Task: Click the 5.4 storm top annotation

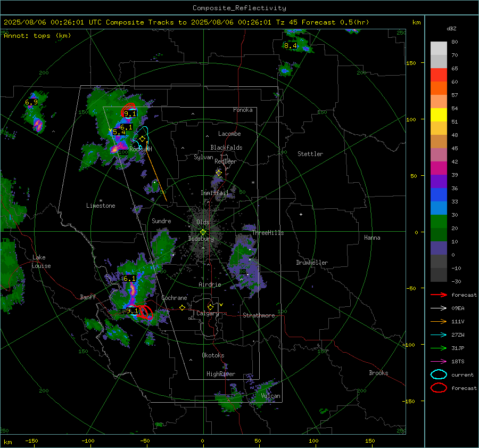Action: (119, 132)
